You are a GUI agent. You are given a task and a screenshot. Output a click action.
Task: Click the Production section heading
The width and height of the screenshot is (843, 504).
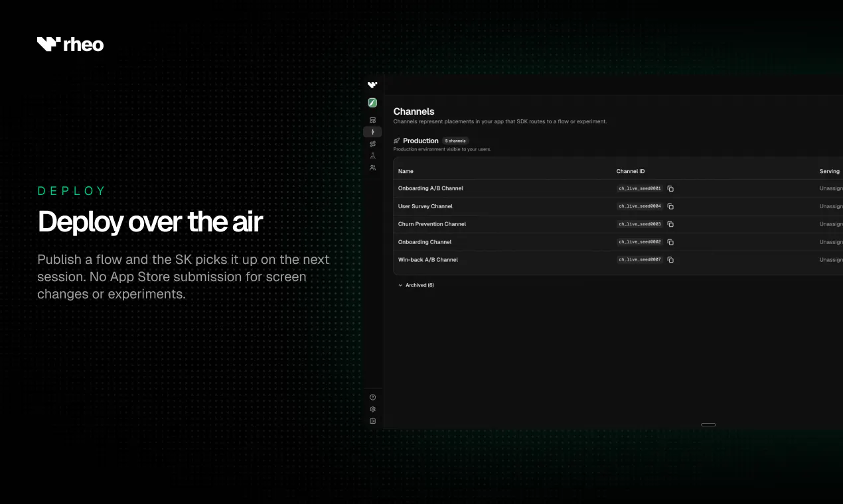click(x=421, y=141)
